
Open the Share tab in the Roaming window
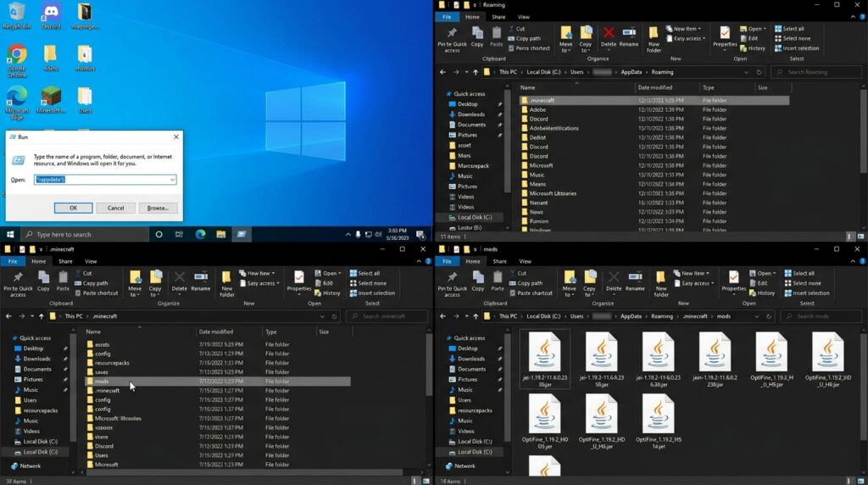498,17
